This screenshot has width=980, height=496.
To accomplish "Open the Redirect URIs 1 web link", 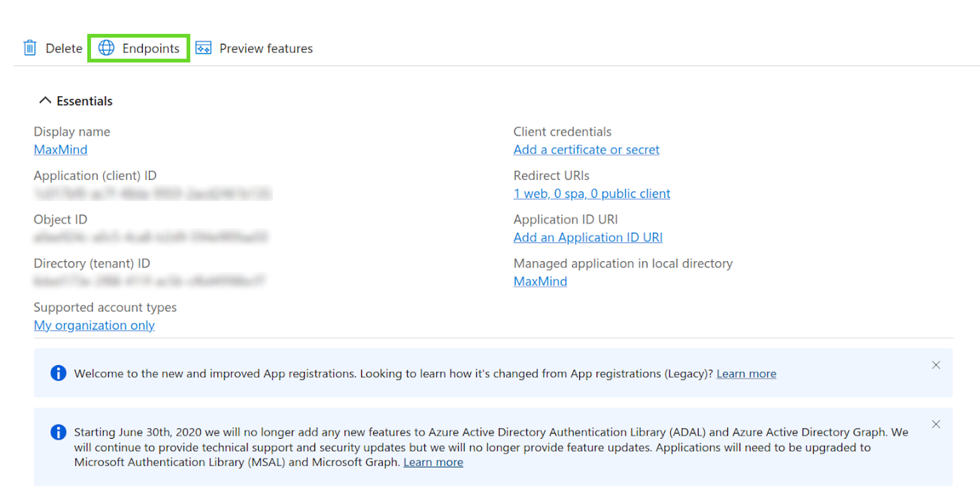I will coord(591,193).
